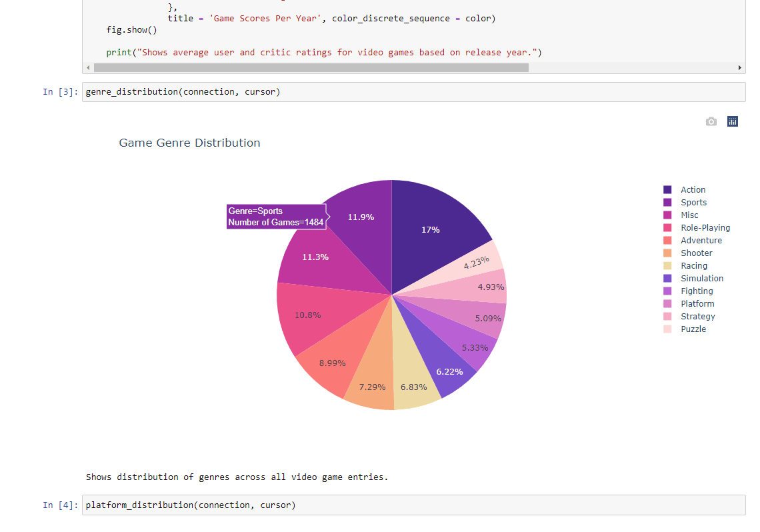Click the 'Game Scores Per Year' title string

(265, 19)
